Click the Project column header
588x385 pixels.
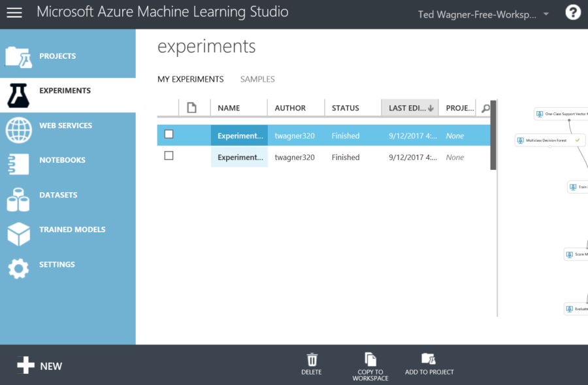(457, 108)
